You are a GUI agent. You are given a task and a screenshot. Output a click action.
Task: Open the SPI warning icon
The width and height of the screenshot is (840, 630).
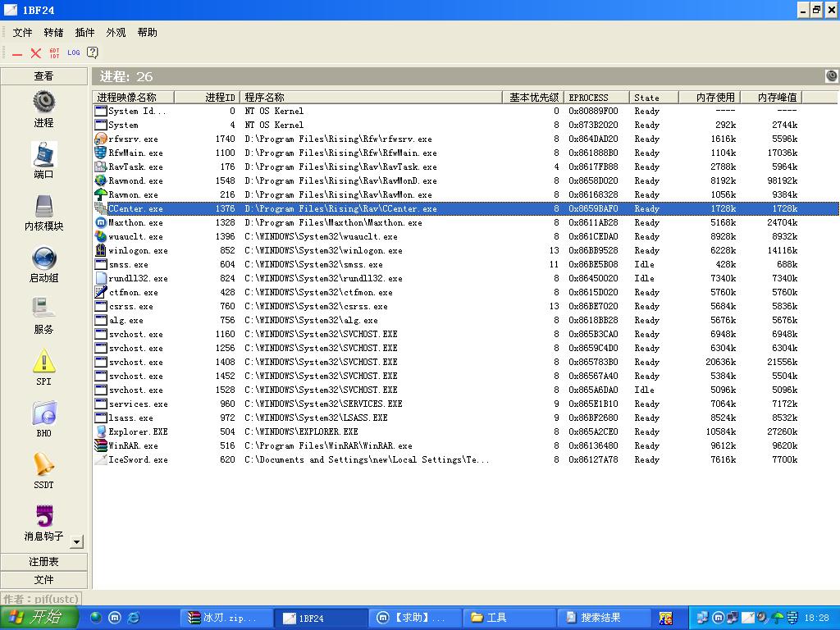[44, 361]
